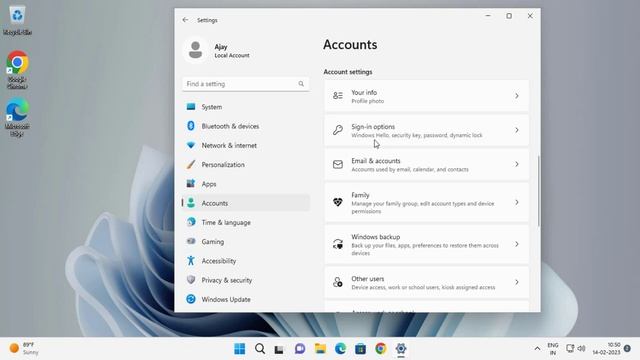This screenshot has height=360, width=640.
Task: Open Family group management settings
Action: (x=427, y=202)
